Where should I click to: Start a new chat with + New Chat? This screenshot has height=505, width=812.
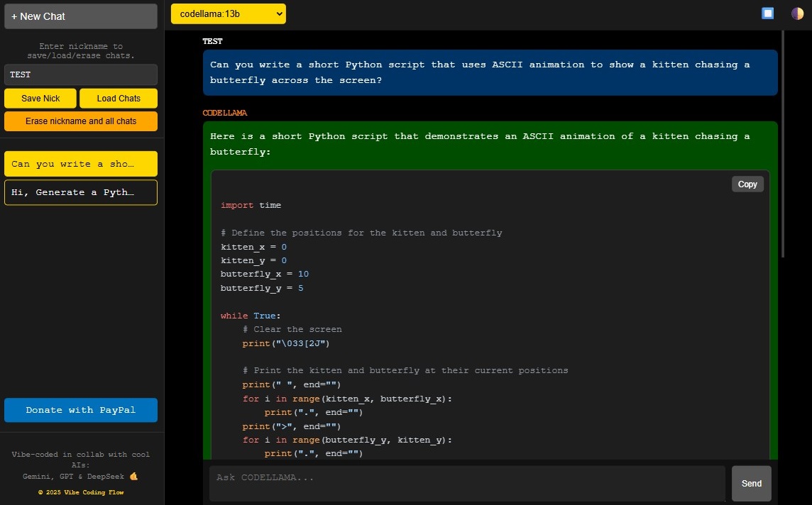(x=81, y=16)
